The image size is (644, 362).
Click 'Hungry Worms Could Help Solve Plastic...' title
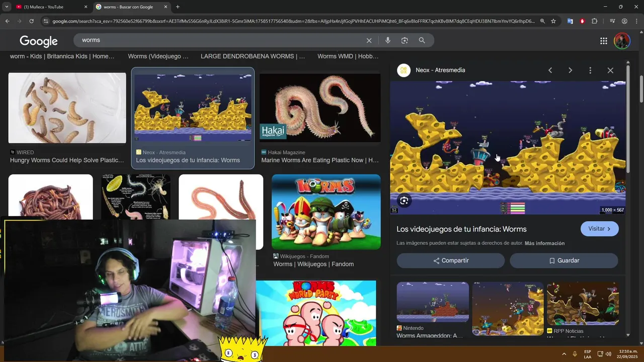tap(67, 160)
